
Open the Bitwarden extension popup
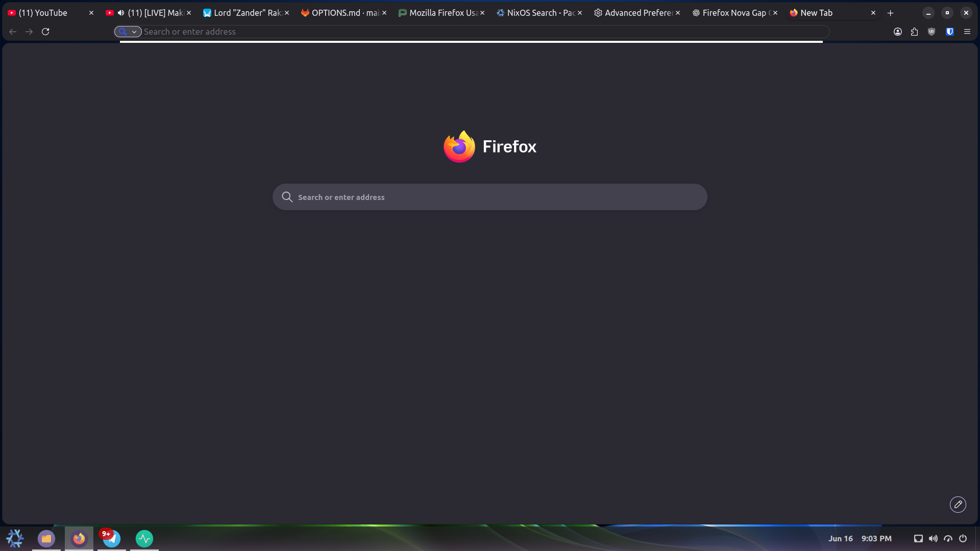tap(950, 32)
